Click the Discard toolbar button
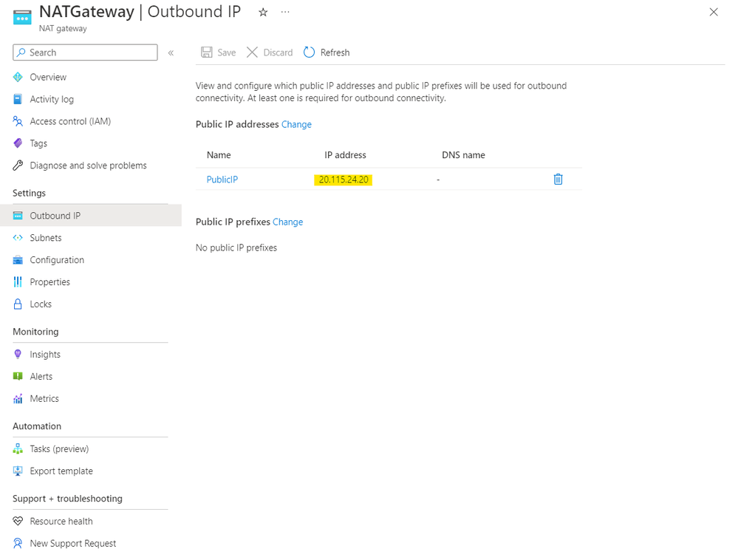The height and width of the screenshot is (560, 738). pos(270,52)
